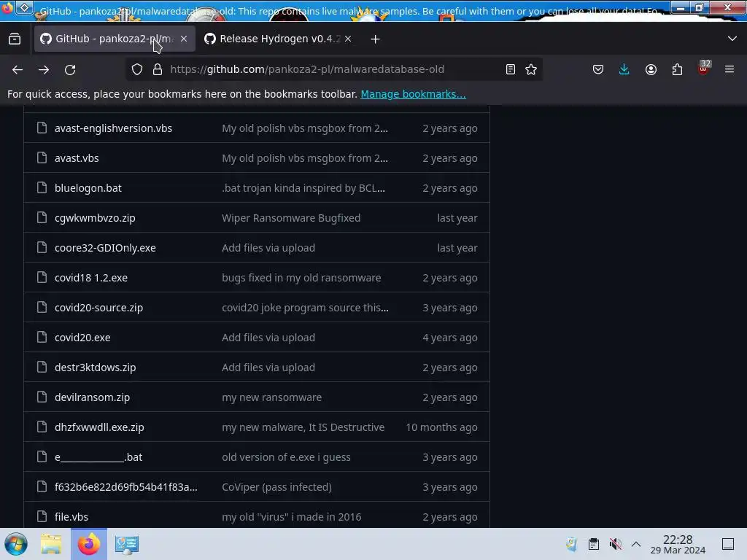The height and width of the screenshot is (560, 747).
Task: Go forward with the forward arrow
Action: 44,69
